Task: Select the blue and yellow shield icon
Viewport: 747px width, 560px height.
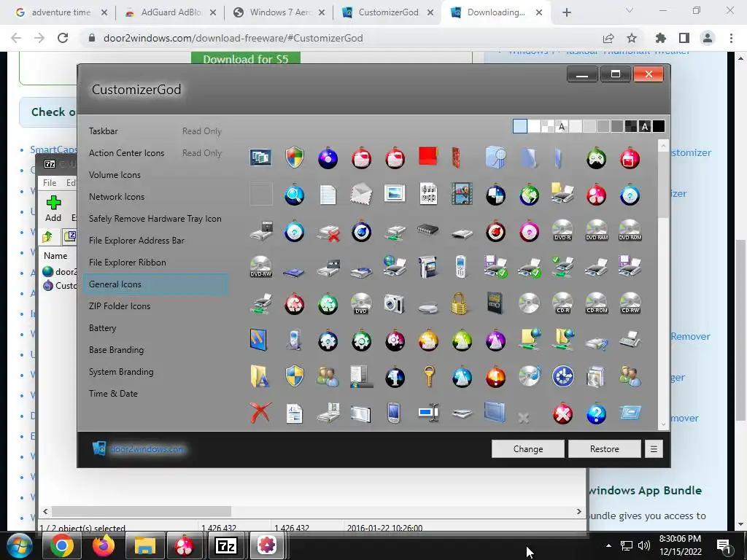Action: 295,376
